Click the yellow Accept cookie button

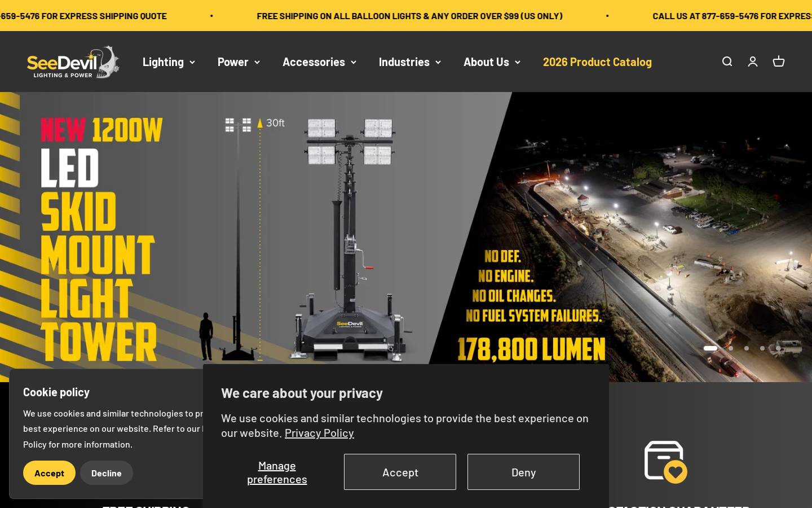pos(49,473)
